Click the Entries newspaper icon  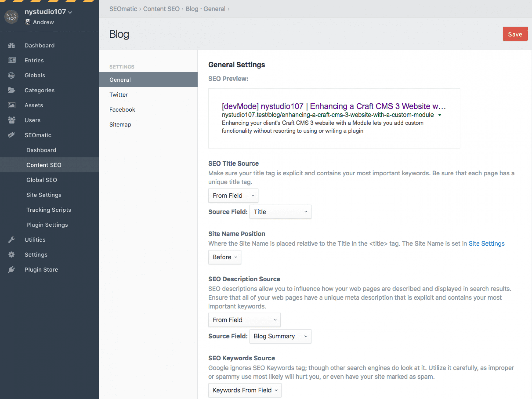[12, 60]
